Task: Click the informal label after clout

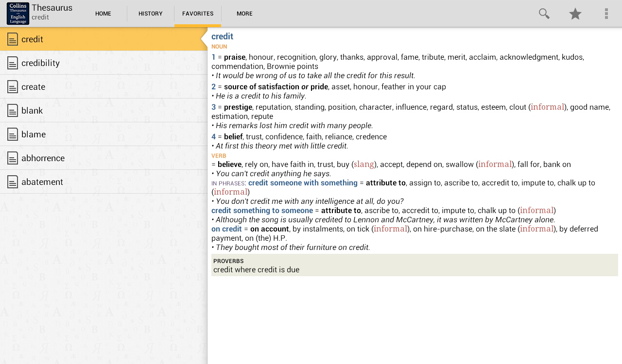Action: [x=547, y=107]
